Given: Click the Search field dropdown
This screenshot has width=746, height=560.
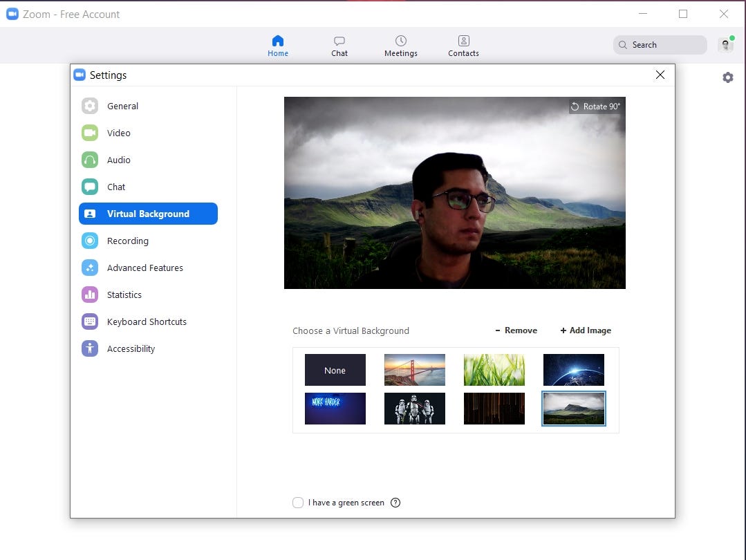Looking at the screenshot, I should coord(659,44).
